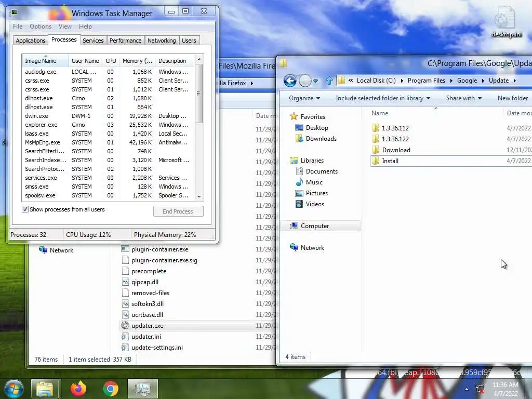Click Task Manager taskbar button
The width and height of the screenshot is (532, 399).
[x=142, y=389]
